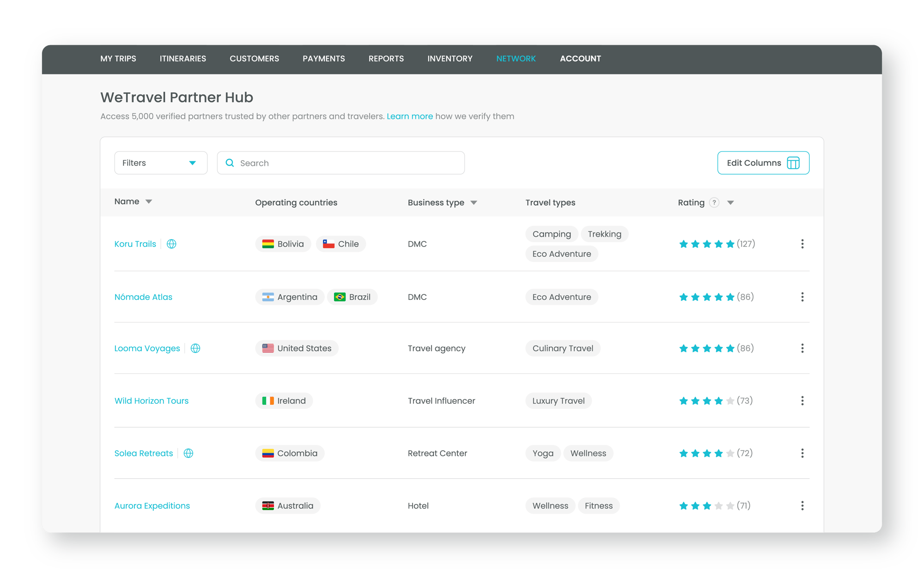924x578 pixels.
Task: Click the search magnifier icon
Action: 230,163
